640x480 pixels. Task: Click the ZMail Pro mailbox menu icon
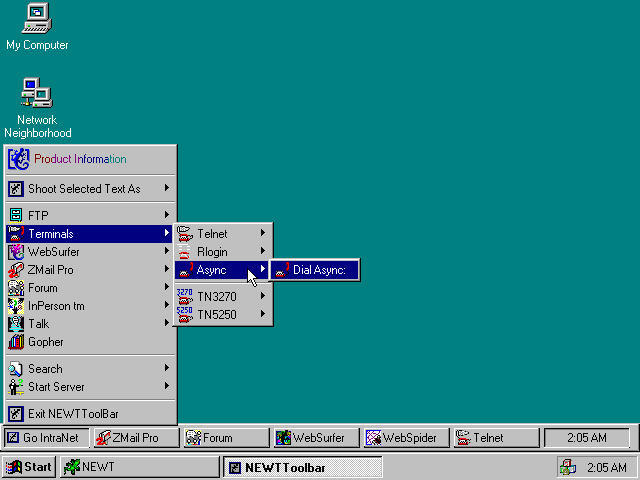(16, 270)
